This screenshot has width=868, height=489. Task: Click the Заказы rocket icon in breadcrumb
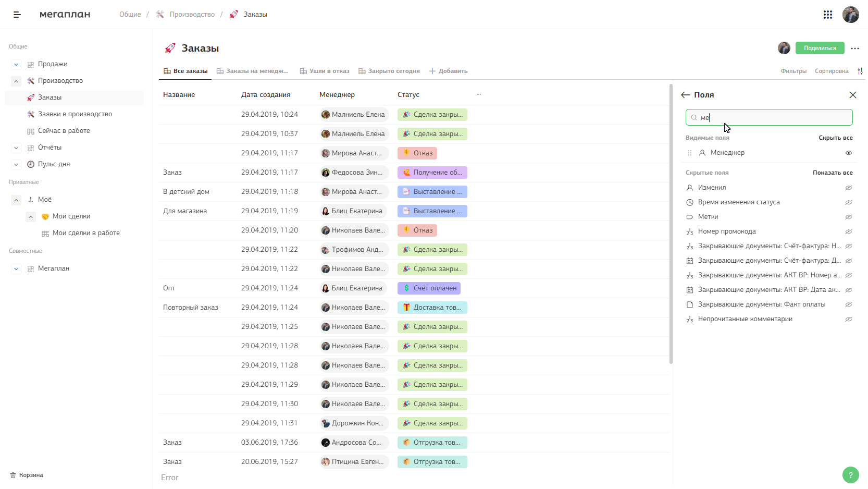click(234, 14)
